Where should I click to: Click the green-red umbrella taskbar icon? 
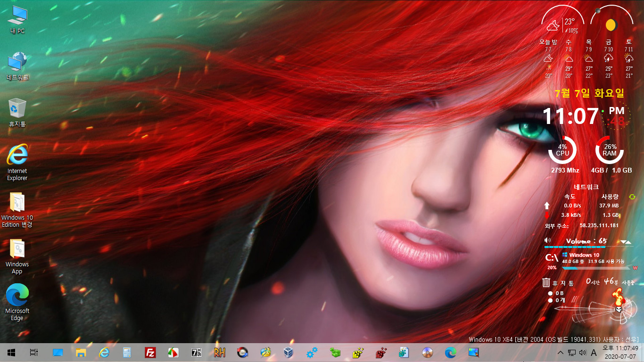[173, 352]
